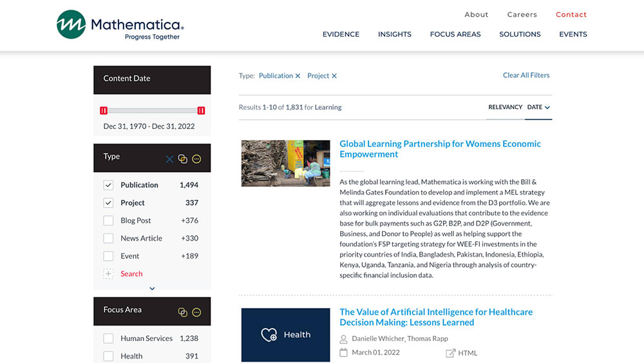Image resolution: width=644 pixels, height=363 pixels.
Task: Expand more Type options with the chevron
Action: coord(152,289)
